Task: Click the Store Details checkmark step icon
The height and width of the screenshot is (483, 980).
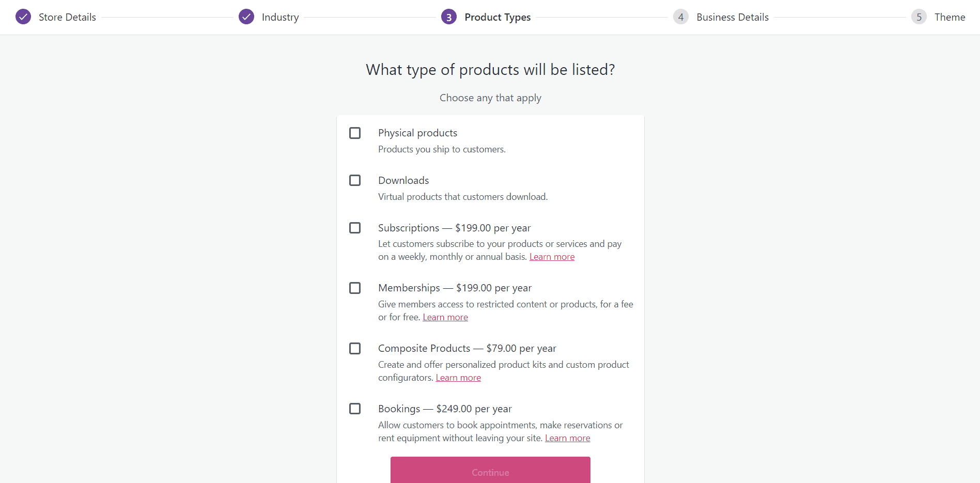Action: click(23, 17)
